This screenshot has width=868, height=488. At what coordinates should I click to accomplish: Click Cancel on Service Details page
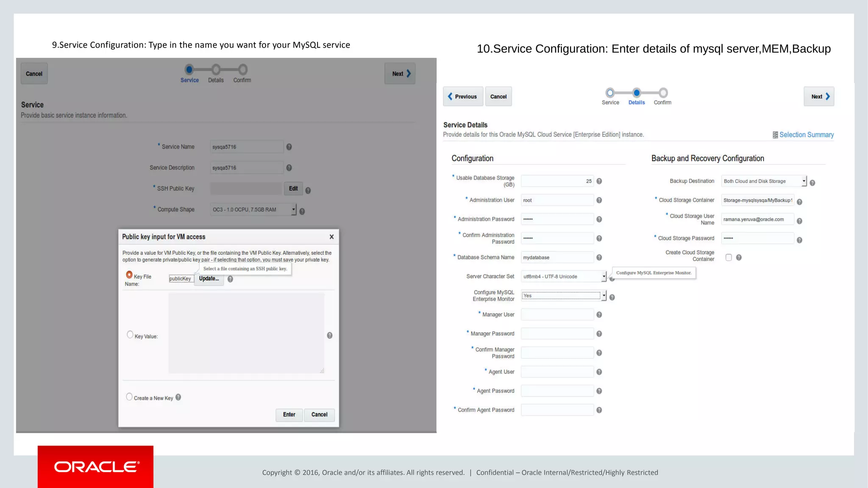[498, 97]
